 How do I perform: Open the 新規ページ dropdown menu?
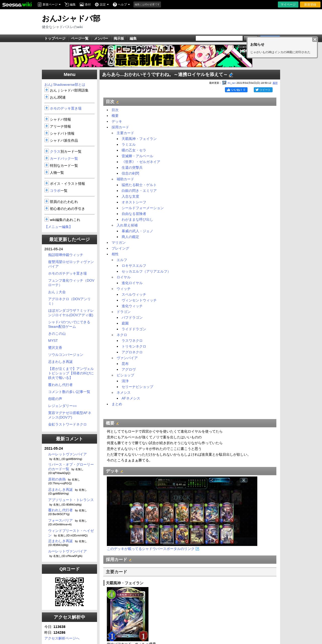click(x=49, y=5)
